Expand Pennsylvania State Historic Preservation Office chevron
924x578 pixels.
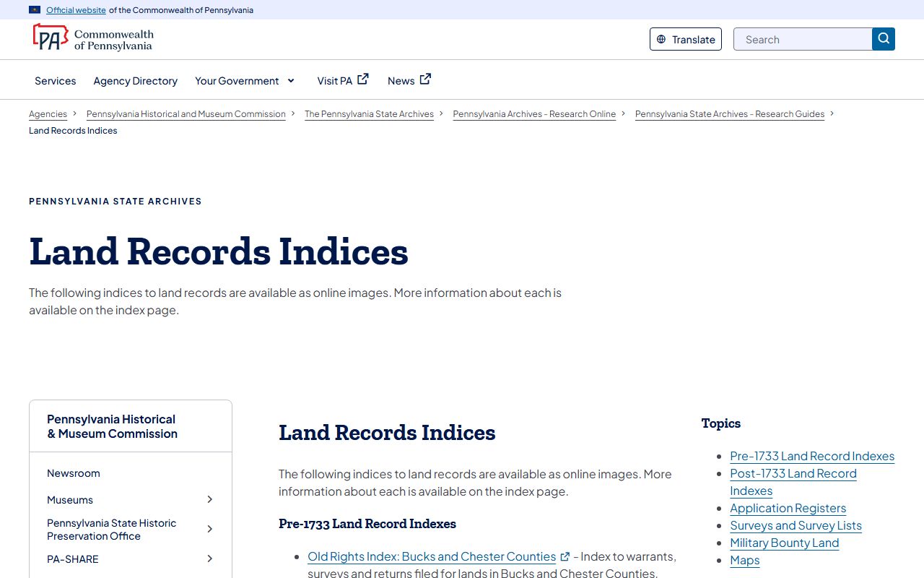[210, 529]
